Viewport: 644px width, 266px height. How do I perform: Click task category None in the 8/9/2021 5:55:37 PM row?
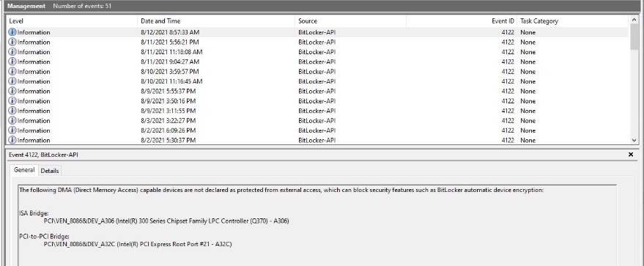[x=528, y=91]
